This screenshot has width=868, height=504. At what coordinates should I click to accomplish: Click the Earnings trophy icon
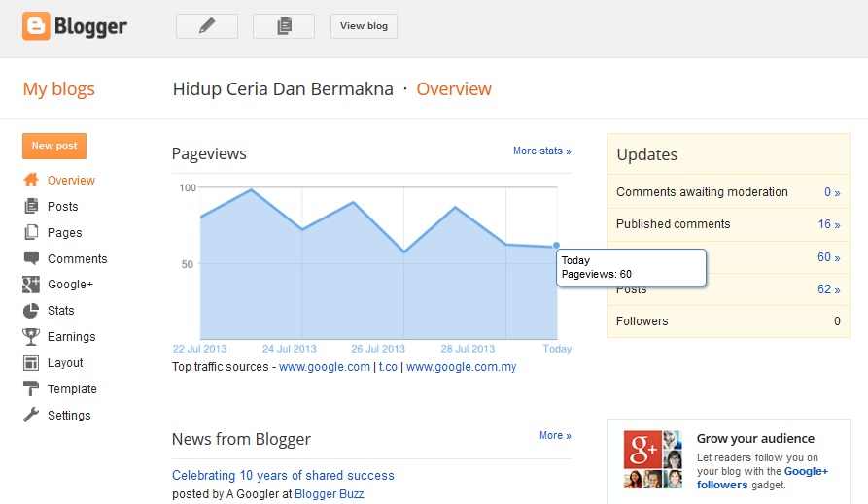coord(31,336)
